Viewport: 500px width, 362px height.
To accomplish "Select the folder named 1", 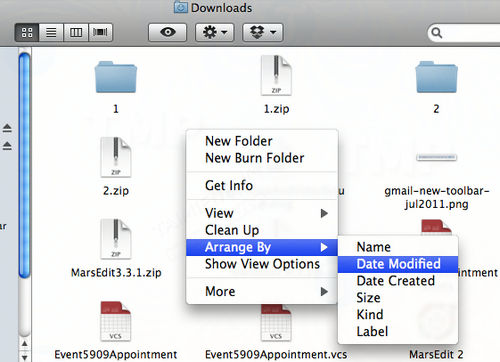I will pos(116,77).
